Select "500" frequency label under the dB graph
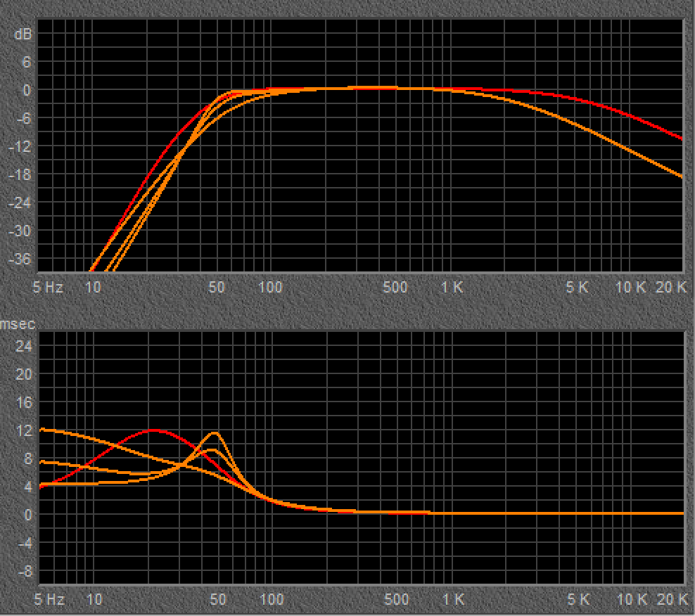This screenshot has height=616, width=695. point(395,288)
